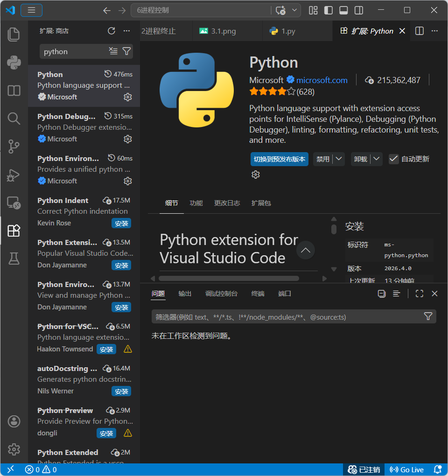Open the Accounts menu icon
448x476 pixels.
point(14,421)
